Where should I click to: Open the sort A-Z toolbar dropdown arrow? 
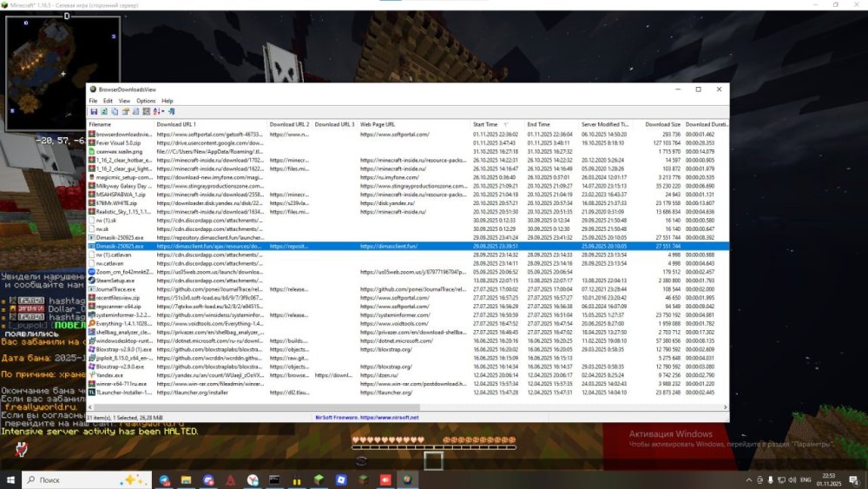tap(163, 111)
